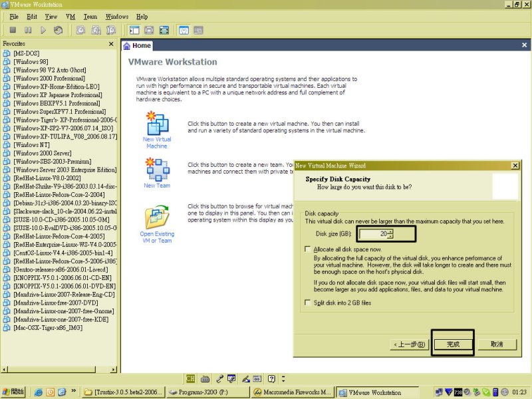The image size is (532, 399).
Task: Open the Edit menu
Action: tap(31, 17)
